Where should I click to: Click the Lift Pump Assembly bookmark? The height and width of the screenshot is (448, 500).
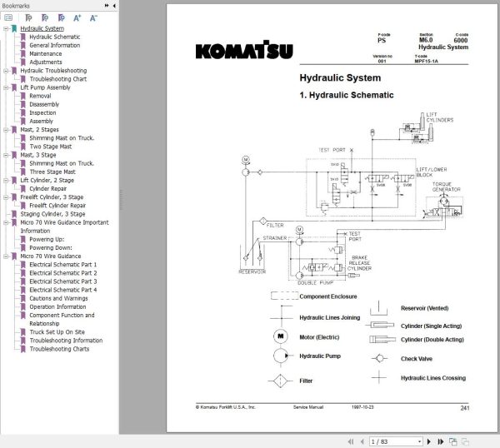click(45, 87)
